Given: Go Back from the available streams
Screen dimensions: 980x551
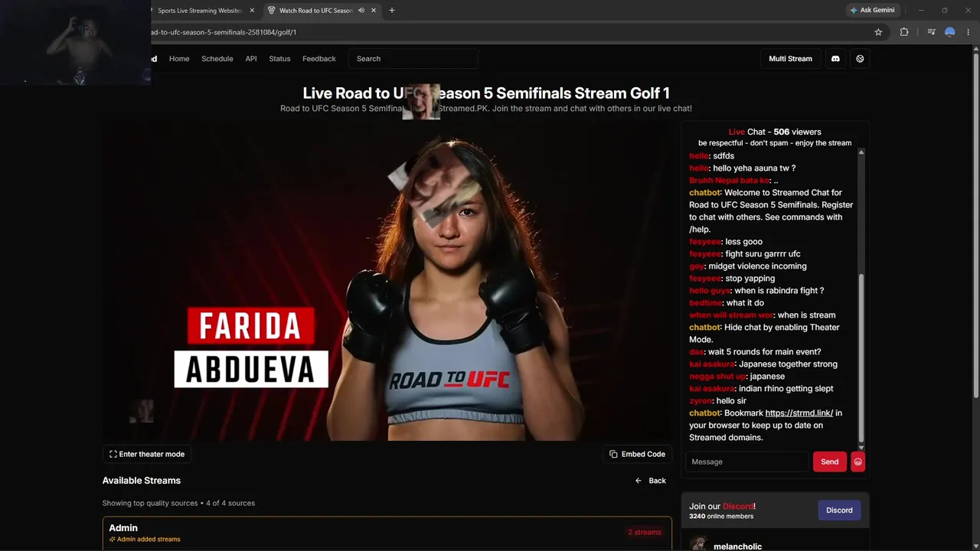Looking at the screenshot, I should pos(651,481).
